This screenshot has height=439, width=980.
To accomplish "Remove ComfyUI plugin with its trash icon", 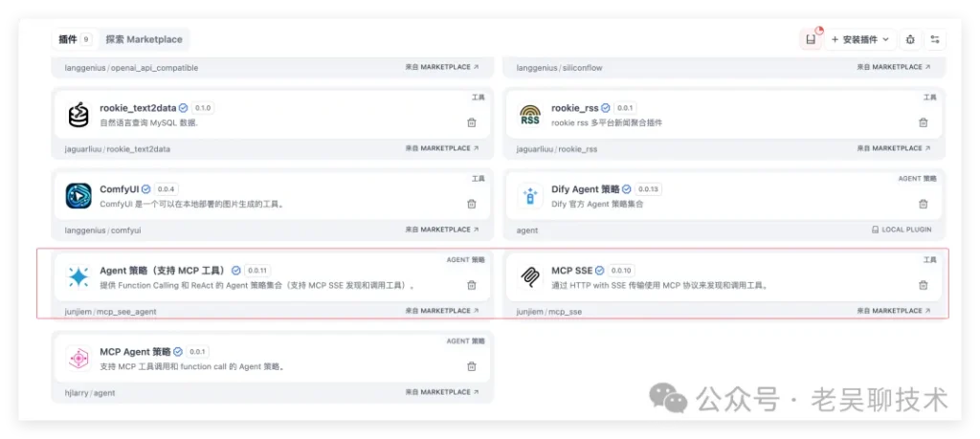I will (x=472, y=204).
